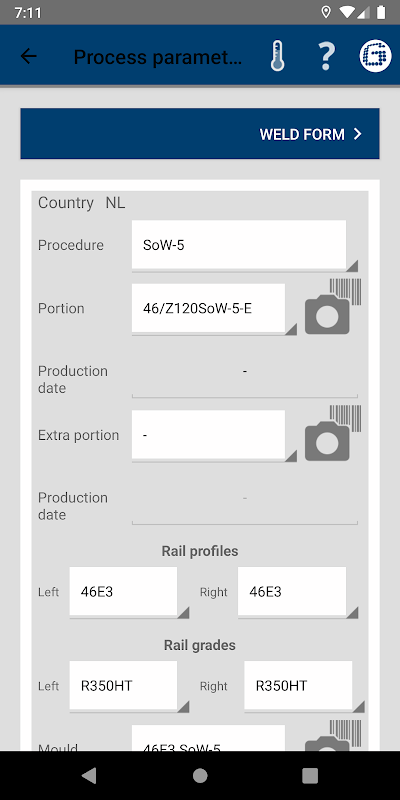Tap Android home navigation button
Image resolution: width=400 pixels, height=800 pixels.
(200, 776)
